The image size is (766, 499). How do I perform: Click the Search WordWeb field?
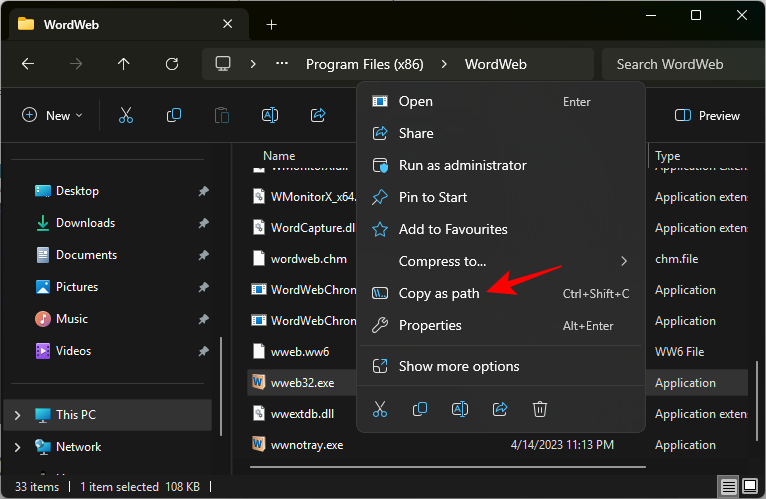[x=683, y=64]
